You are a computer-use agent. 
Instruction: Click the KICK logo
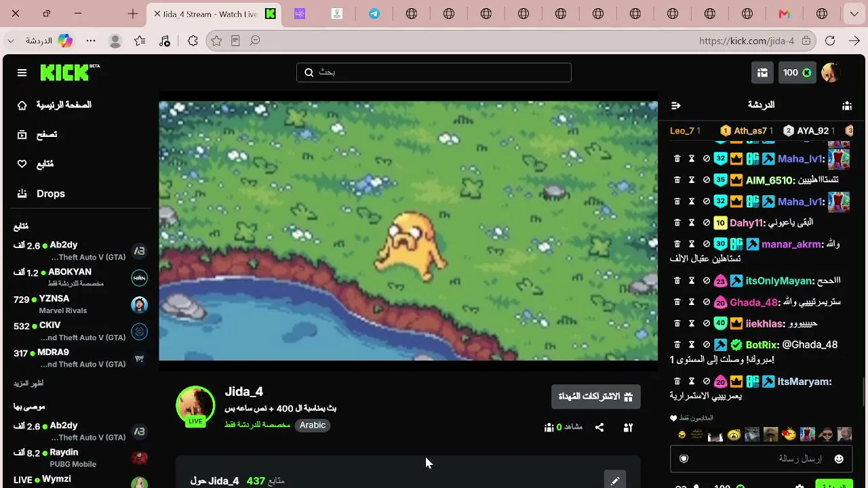(x=69, y=72)
